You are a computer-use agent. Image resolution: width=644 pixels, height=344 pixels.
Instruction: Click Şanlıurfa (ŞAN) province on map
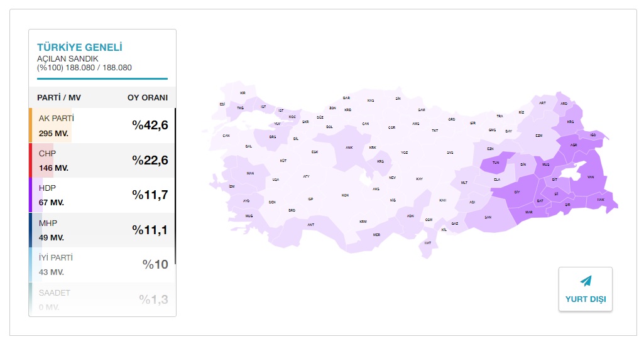pyautogui.click(x=488, y=217)
